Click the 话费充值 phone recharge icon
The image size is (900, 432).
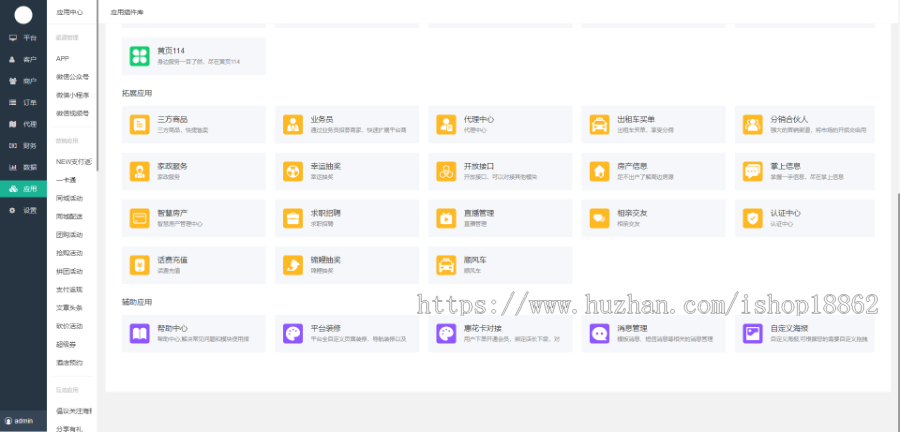139,265
